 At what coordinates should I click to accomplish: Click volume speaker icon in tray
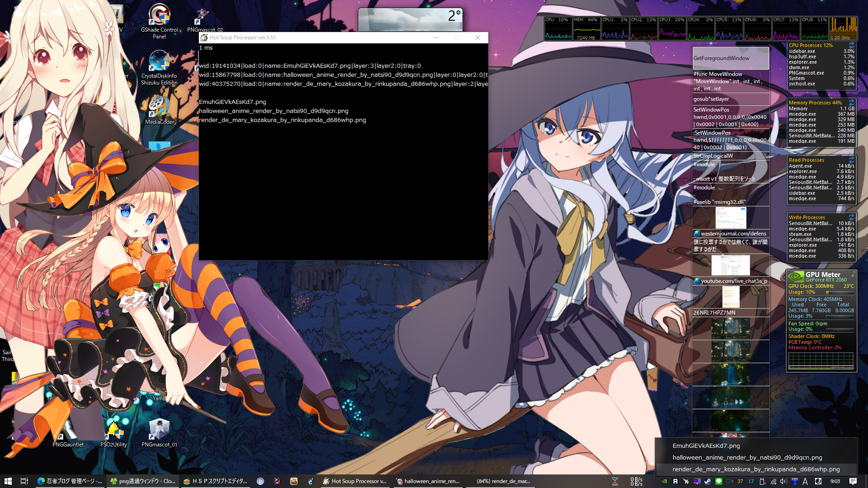coord(783,481)
